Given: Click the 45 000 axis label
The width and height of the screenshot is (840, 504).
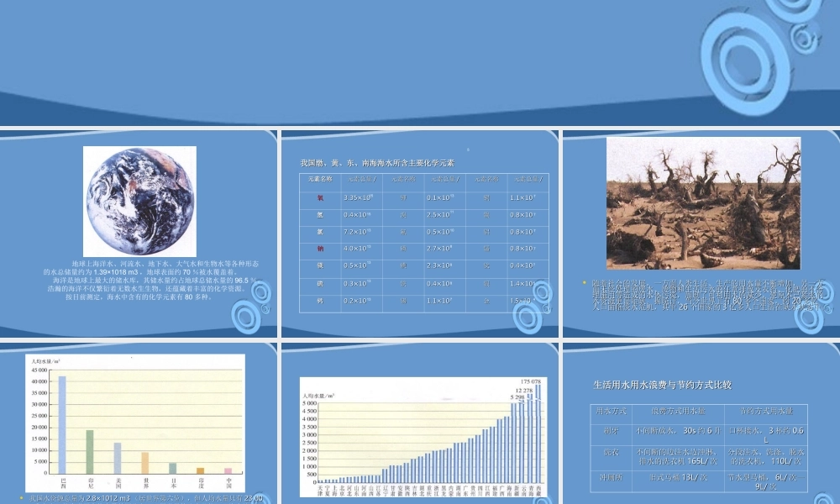Looking at the screenshot, I should [x=39, y=370].
